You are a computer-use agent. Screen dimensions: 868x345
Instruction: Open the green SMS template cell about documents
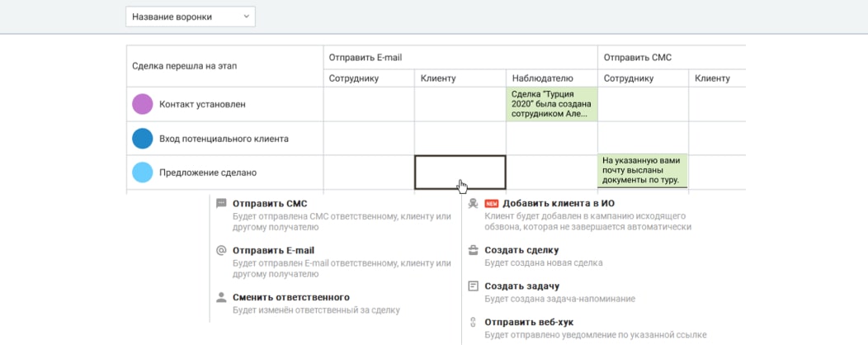[x=643, y=171]
